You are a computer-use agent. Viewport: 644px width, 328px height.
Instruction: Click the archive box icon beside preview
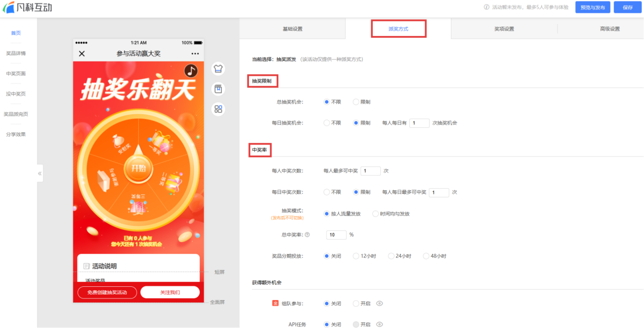pyautogui.click(x=218, y=89)
